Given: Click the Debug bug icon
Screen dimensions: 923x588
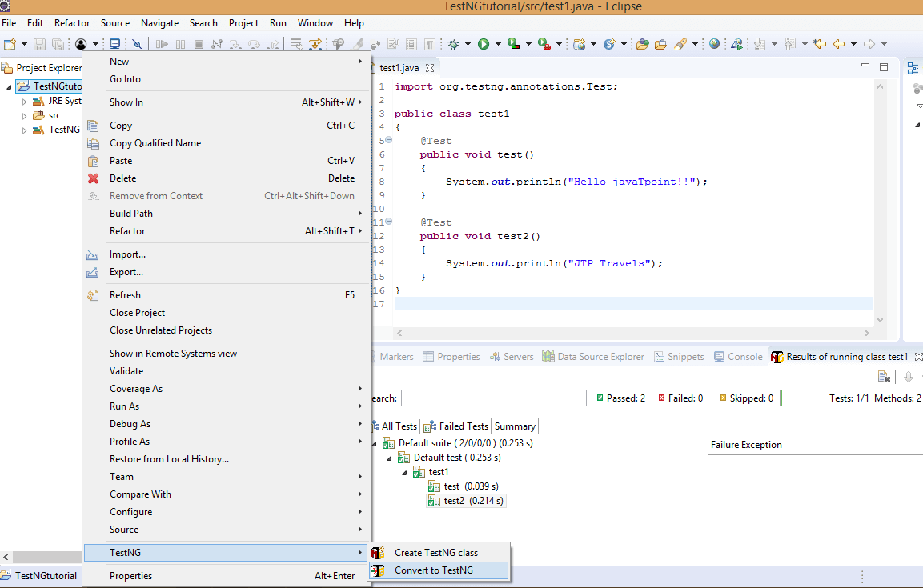Looking at the screenshot, I should point(453,44).
